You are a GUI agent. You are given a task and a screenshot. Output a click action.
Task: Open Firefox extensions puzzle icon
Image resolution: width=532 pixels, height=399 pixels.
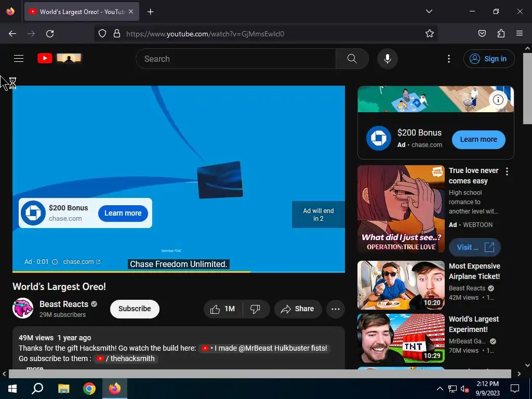coord(501,34)
